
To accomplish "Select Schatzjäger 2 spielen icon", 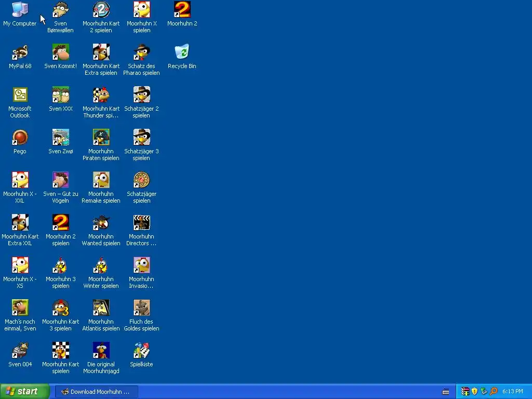I will pos(141,95).
